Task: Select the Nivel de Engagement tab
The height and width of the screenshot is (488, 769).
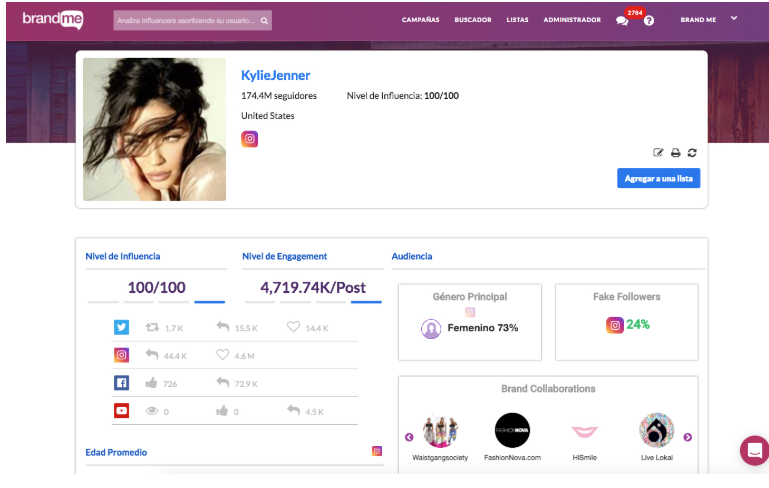Action: (284, 256)
